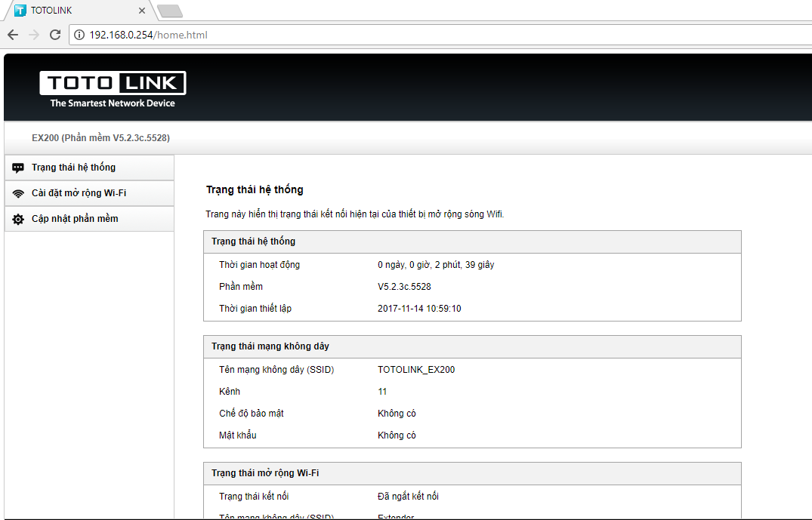Click the speech bubble icon in sidebar
This screenshot has width=812, height=520.
pyautogui.click(x=18, y=168)
